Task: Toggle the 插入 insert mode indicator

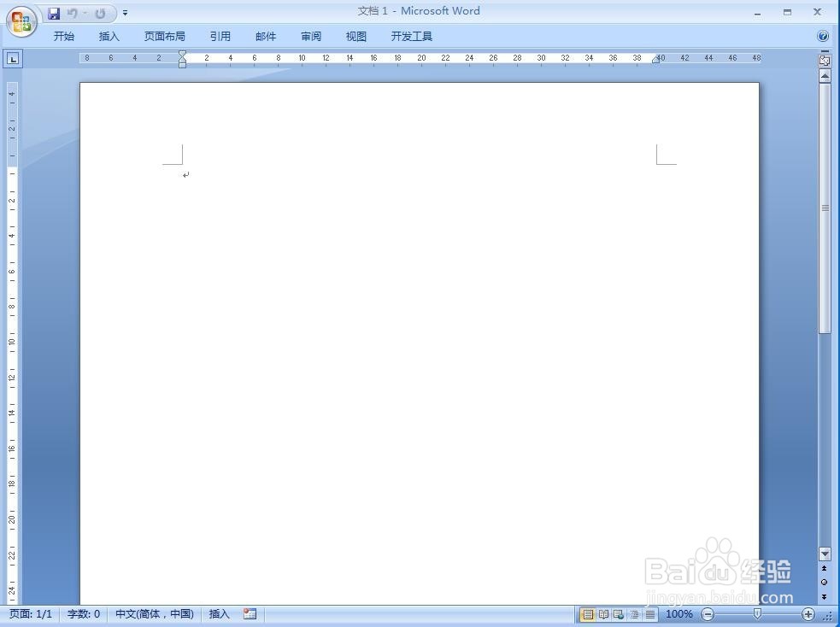Action: point(219,614)
